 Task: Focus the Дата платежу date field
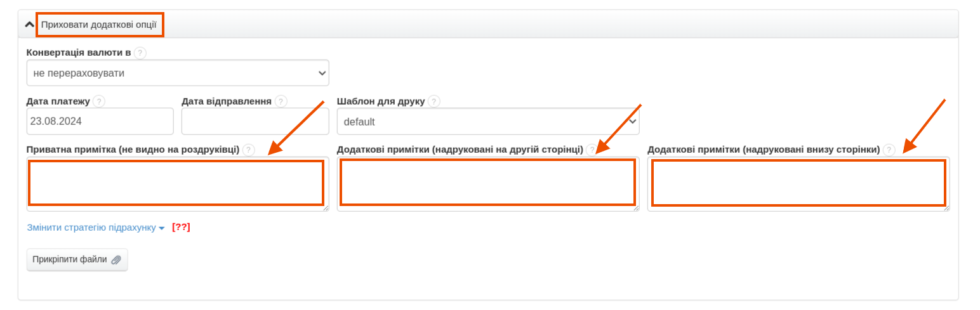(x=100, y=121)
